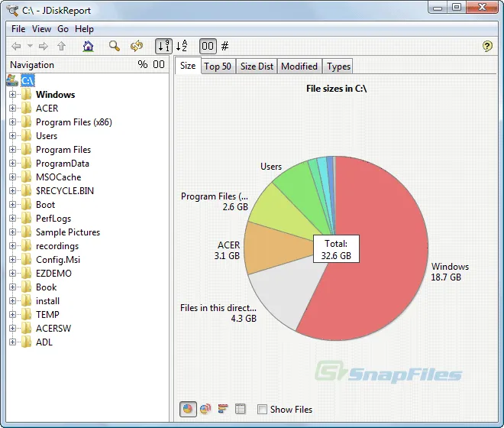Image resolution: width=504 pixels, height=428 pixels.
Task: Open the scan file tree magnifier
Action: 115,47
